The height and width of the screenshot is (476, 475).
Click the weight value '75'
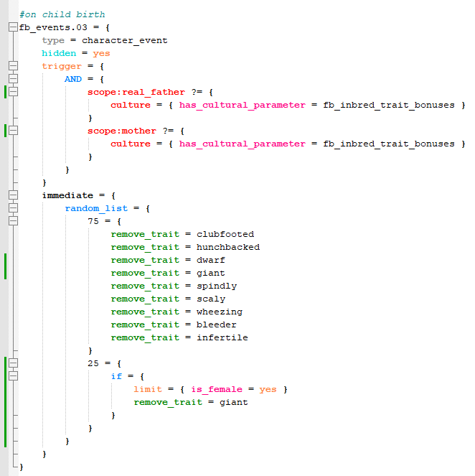[x=93, y=221]
